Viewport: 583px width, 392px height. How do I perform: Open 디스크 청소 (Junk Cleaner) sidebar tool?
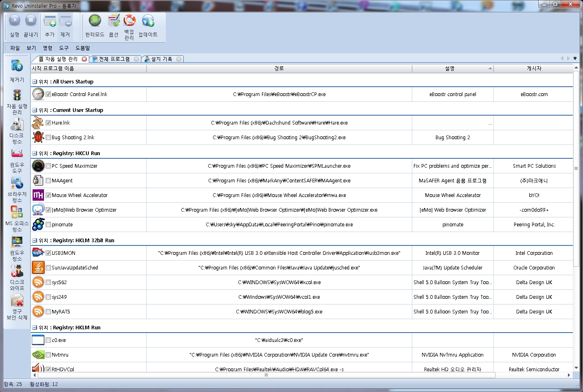click(x=17, y=131)
